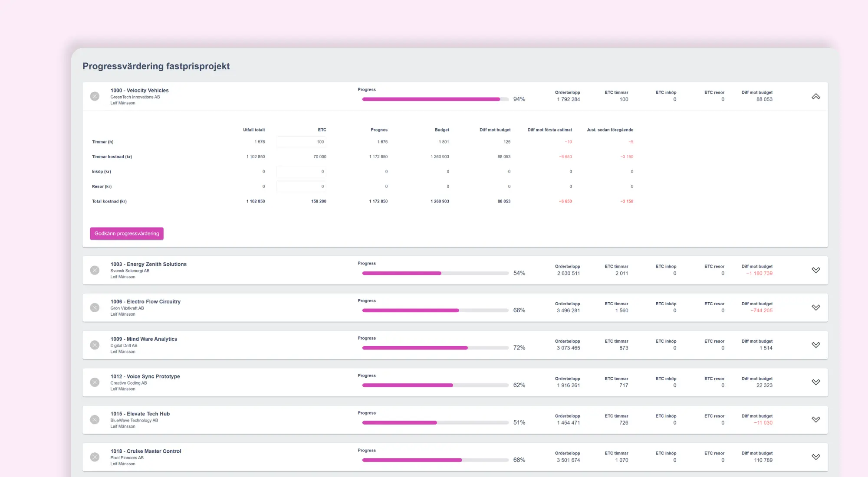Viewport: 868px width, 477px height.
Task: Click the X circle icon for Velocity Vehicles
Action: [95, 96]
